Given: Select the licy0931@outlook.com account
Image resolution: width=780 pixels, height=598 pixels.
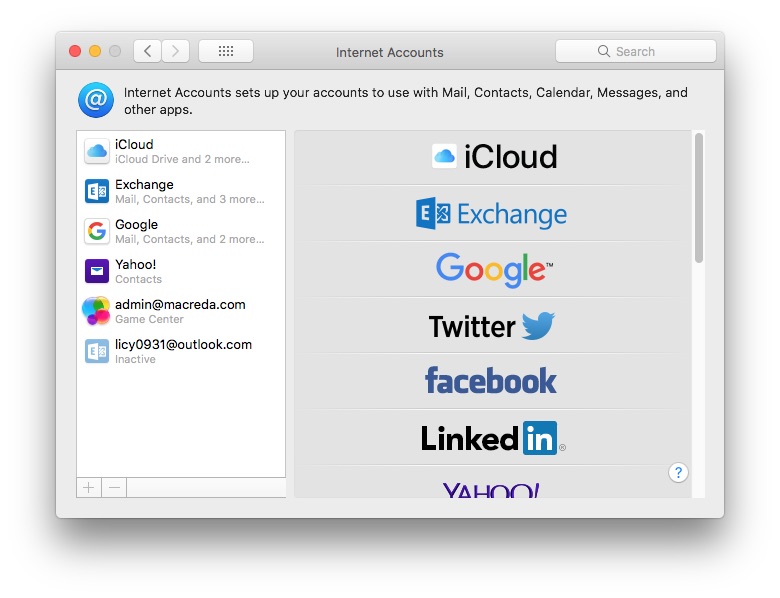Looking at the screenshot, I should click(181, 351).
